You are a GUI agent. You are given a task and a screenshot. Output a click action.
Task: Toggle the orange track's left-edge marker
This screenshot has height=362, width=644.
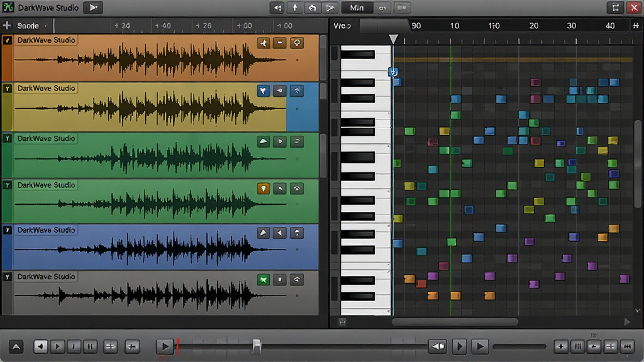(7, 40)
